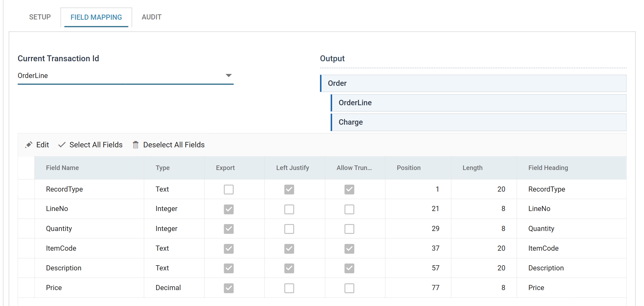The image size is (644, 306).
Task: Click the Edit button label
Action: click(x=43, y=145)
